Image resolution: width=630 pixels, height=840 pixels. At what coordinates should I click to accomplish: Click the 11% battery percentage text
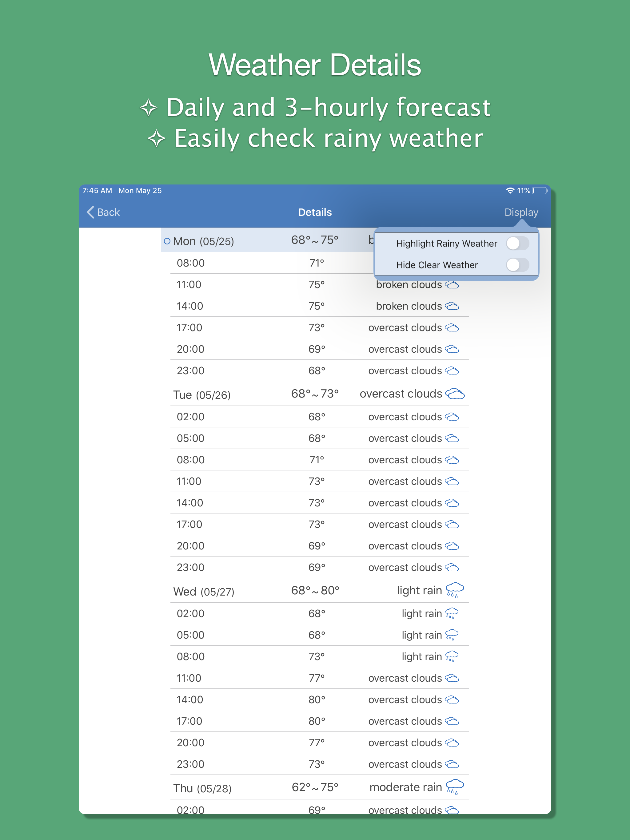524,191
